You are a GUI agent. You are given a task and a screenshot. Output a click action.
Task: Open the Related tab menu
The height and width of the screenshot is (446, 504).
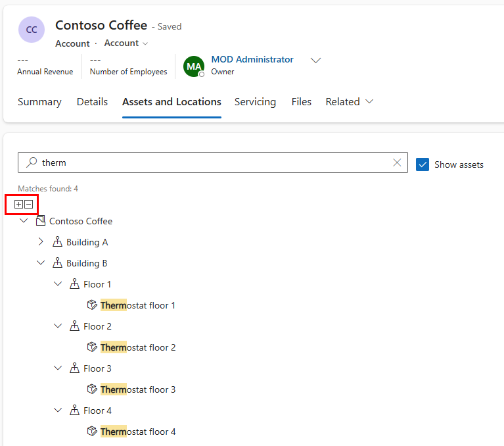coord(350,102)
